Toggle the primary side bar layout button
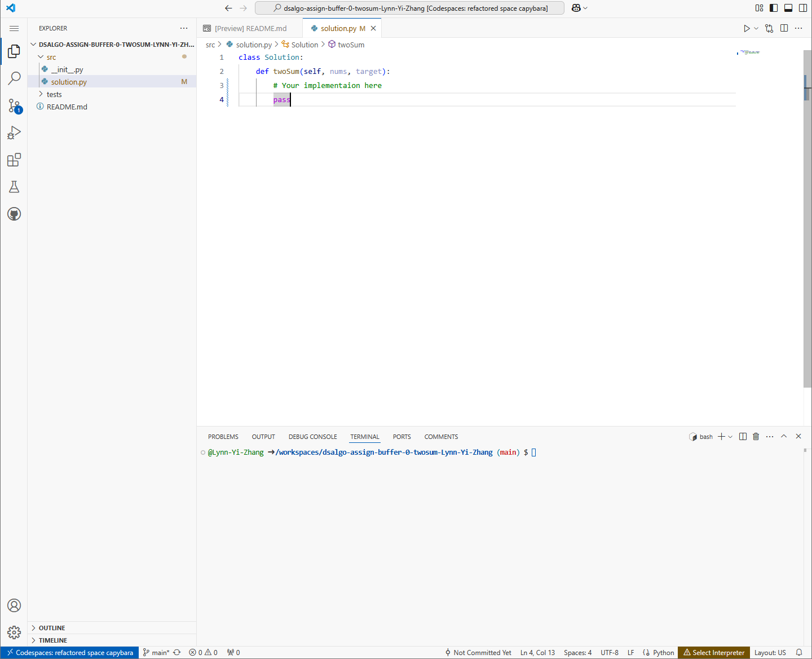 tap(774, 8)
